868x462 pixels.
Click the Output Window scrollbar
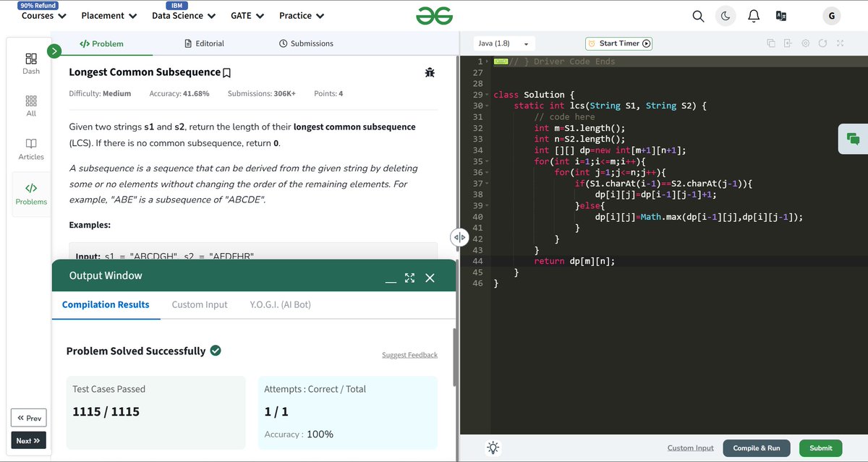(454, 357)
